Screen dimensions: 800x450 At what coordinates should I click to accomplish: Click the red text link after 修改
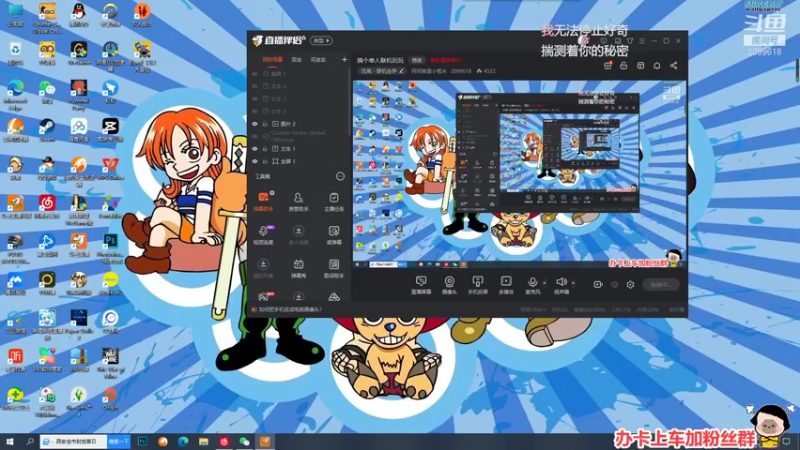coord(445,60)
